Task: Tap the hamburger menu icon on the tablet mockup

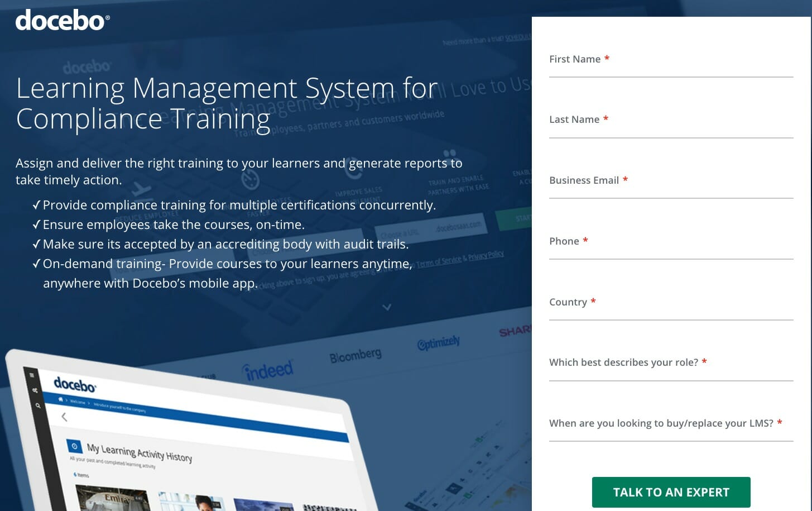Action: tap(32, 375)
